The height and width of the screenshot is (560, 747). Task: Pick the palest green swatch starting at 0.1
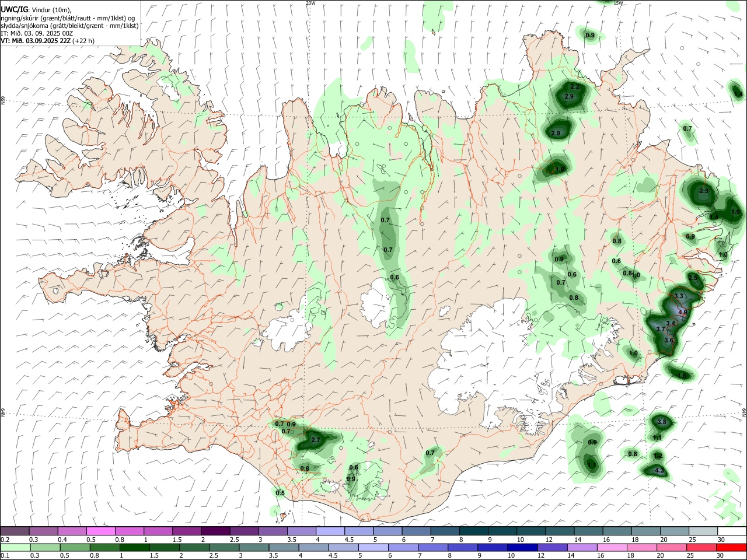pyautogui.click(x=15, y=547)
